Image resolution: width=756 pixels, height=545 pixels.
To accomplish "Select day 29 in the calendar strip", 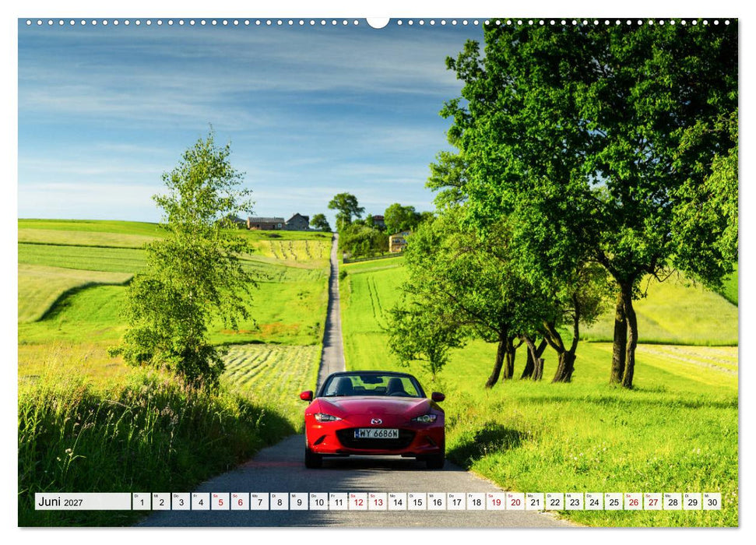I will 693,501.
